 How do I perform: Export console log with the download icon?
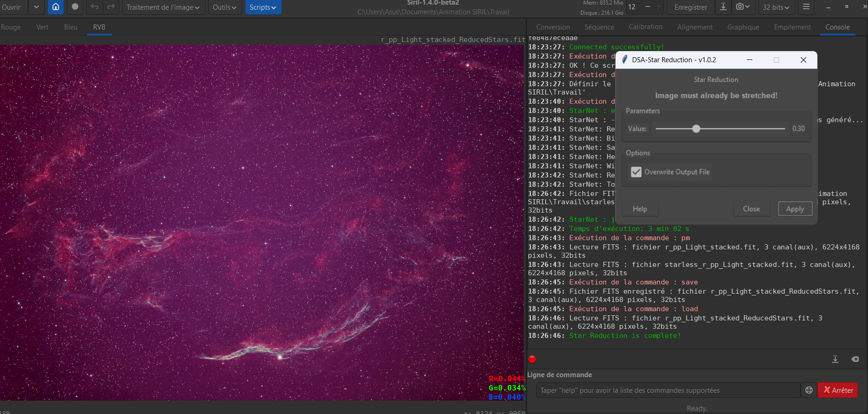[835, 359]
